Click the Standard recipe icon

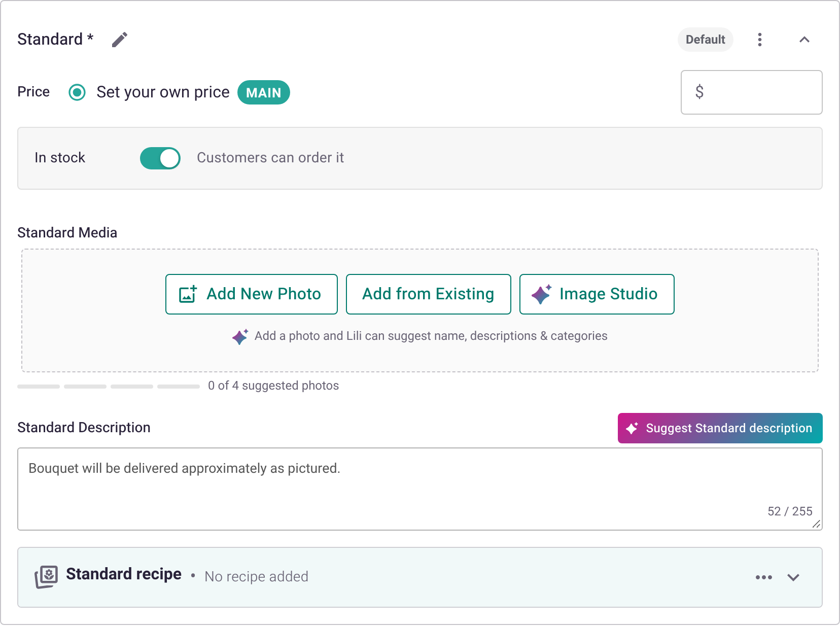46,577
